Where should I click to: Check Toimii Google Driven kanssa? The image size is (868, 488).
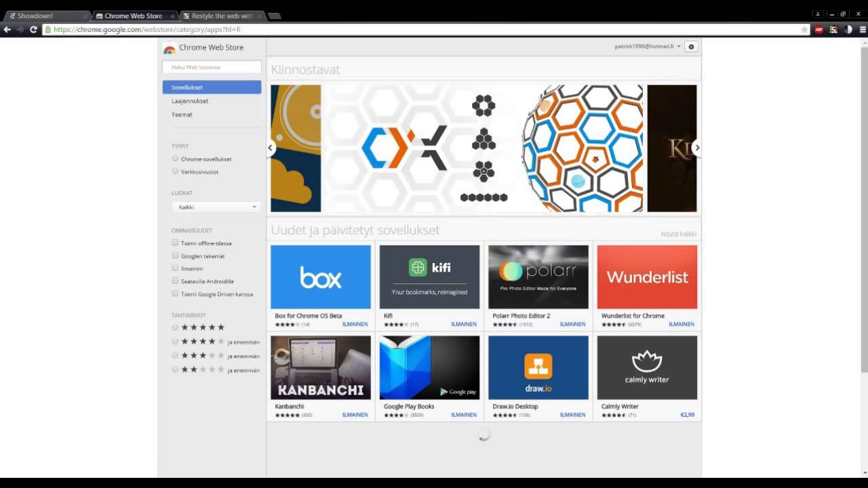175,293
